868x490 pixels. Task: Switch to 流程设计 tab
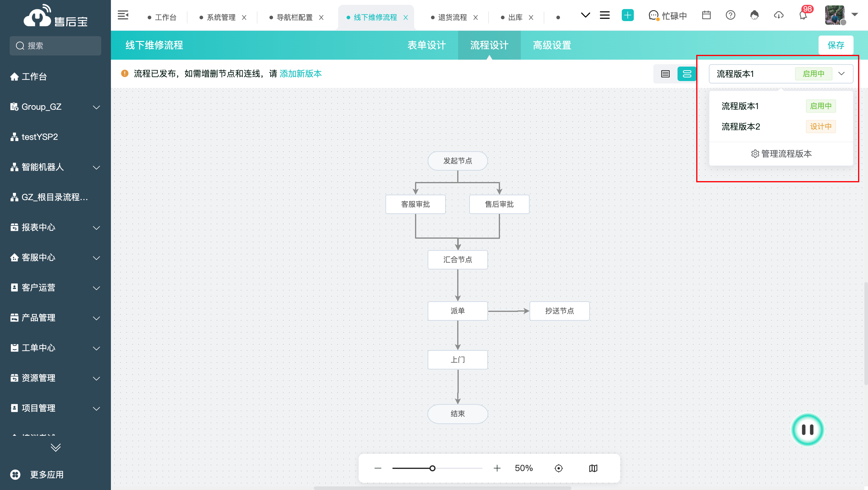click(x=489, y=45)
